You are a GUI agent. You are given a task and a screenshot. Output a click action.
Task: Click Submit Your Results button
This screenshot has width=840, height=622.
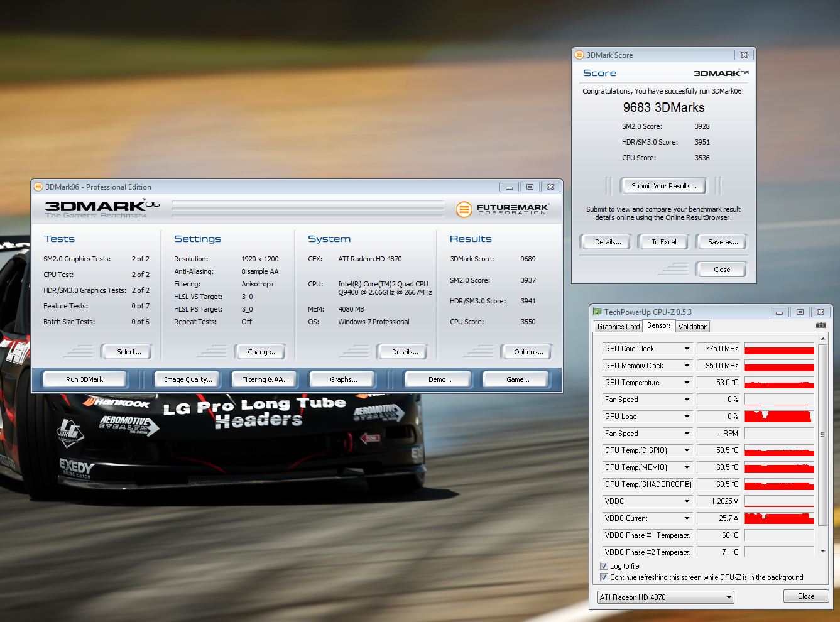[x=663, y=186]
